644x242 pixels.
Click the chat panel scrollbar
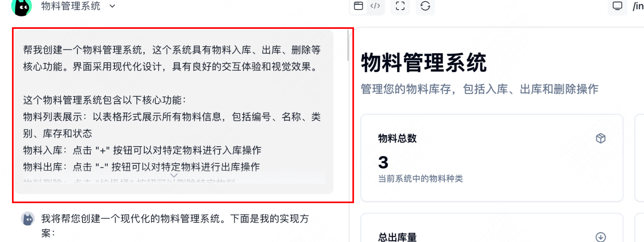[348, 45]
